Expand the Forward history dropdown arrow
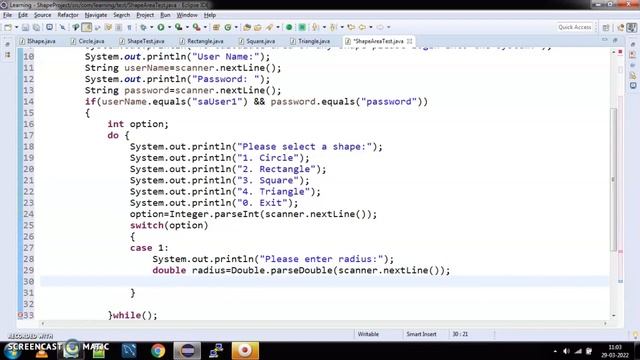640x360 pixels. pyautogui.click(x=388, y=27)
